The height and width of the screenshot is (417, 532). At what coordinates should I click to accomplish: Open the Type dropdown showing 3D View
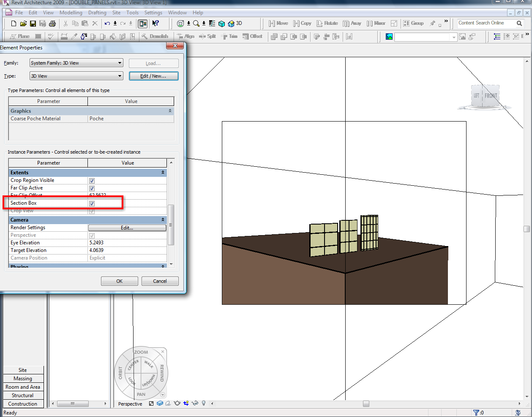coord(120,76)
